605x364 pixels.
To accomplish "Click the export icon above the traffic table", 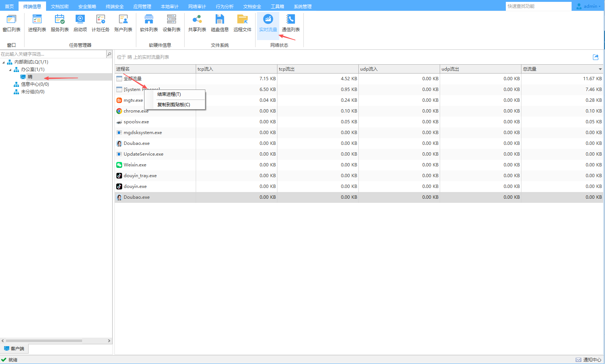I will [596, 57].
